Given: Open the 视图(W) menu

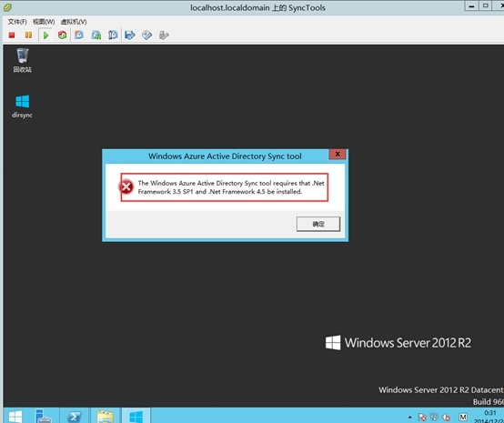Looking at the screenshot, I should [x=44, y=22].
